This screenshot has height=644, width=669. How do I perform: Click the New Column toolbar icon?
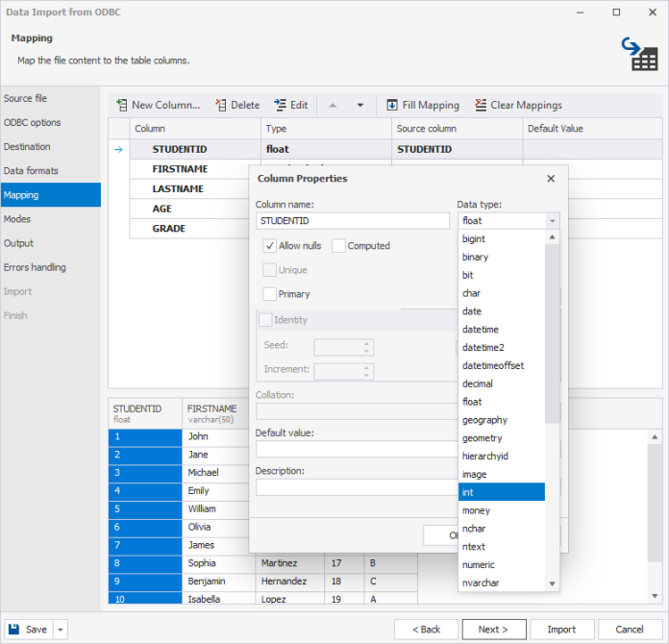click(122, 105)
